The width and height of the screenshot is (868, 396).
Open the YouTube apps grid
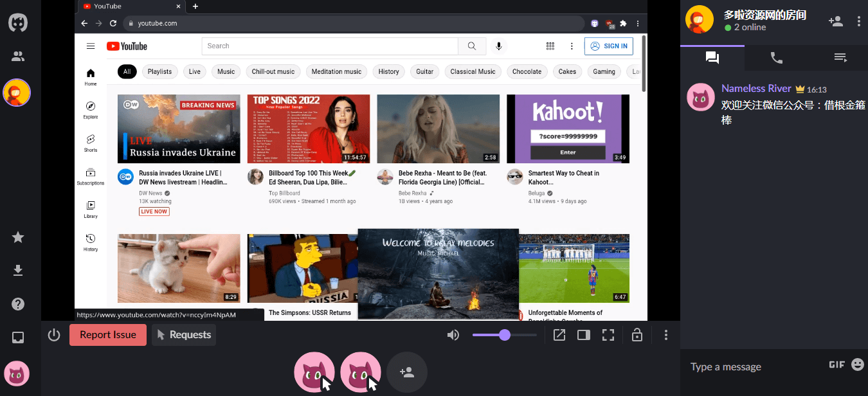(550, 46)
